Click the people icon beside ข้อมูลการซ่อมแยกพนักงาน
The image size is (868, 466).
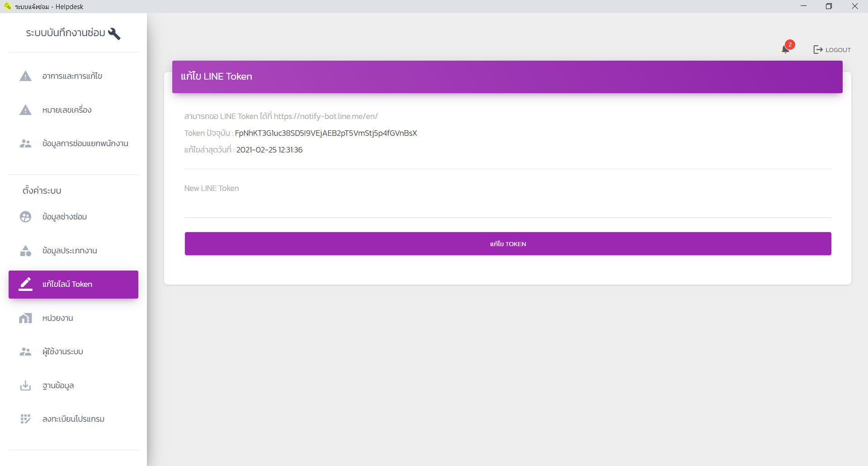pos(26,143)
